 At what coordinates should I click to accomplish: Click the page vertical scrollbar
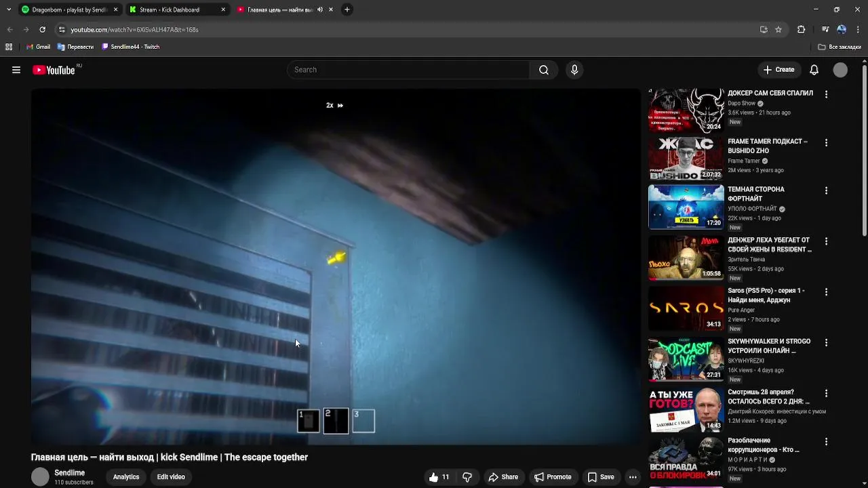864,150
